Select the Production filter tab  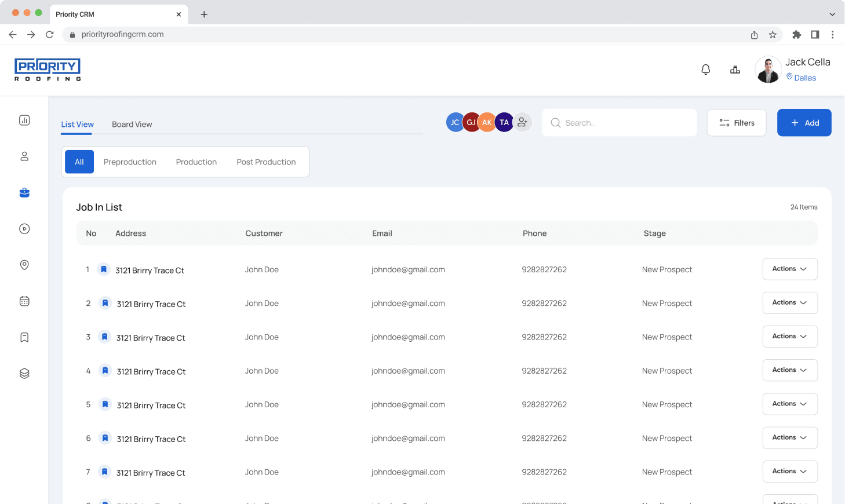[x=196, y=162]
